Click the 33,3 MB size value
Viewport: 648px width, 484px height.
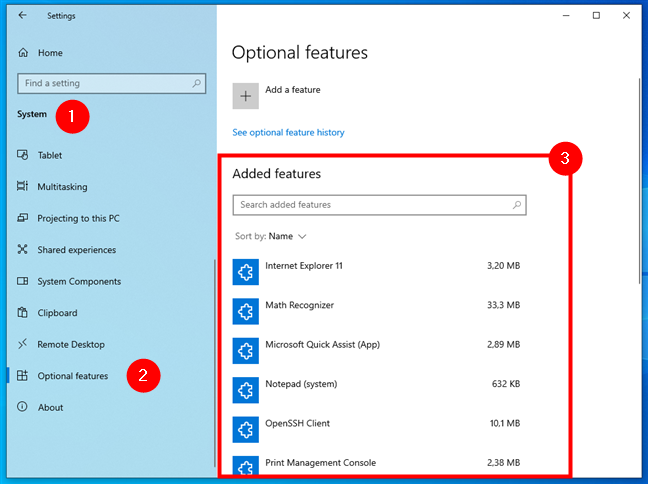point(503,305)
